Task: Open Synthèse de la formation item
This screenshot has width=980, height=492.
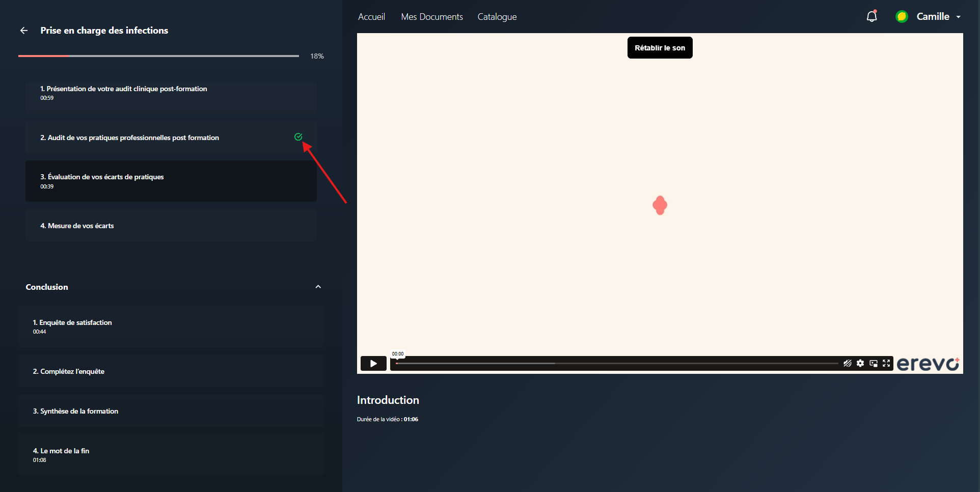Action: click(x=171, y=411)
